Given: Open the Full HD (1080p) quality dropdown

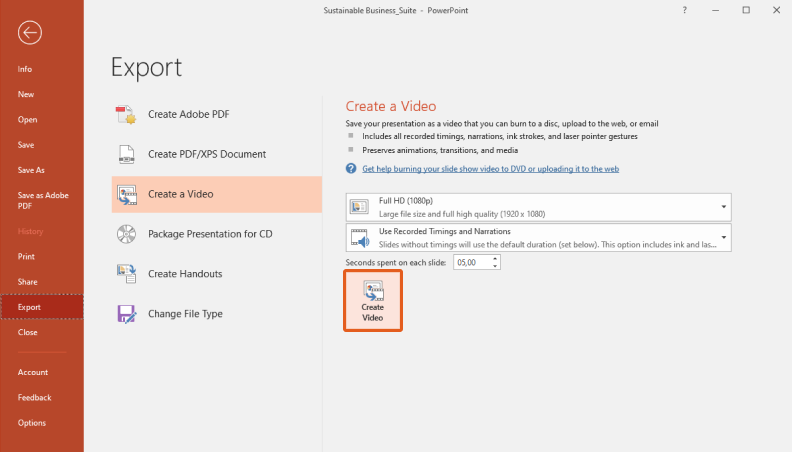Looking at the screenshot, I should click(x=538, y=207).
